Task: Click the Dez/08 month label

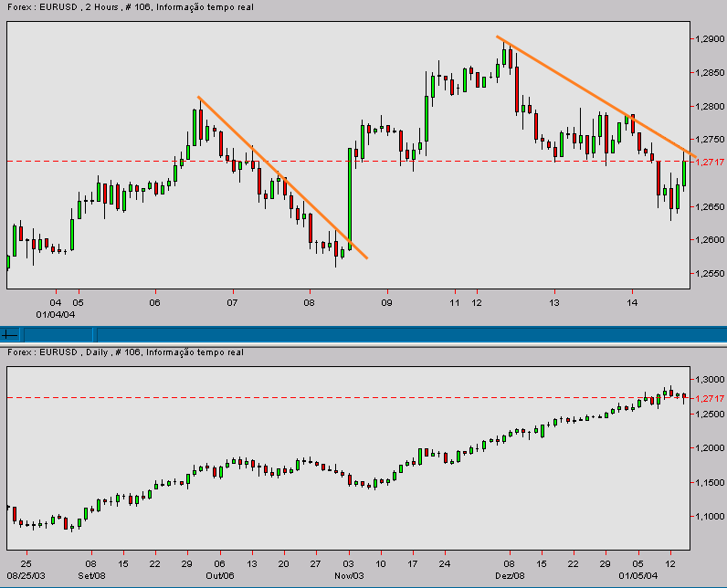Action: pos(510,576)
